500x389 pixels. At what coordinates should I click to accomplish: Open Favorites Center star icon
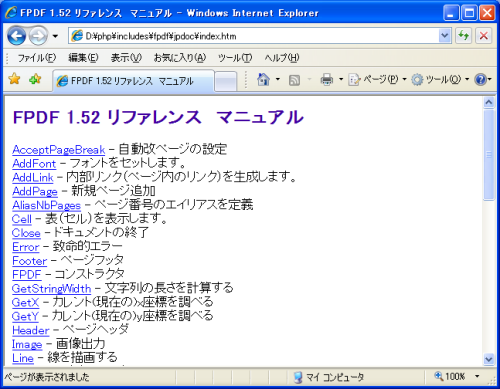[15, 79]
